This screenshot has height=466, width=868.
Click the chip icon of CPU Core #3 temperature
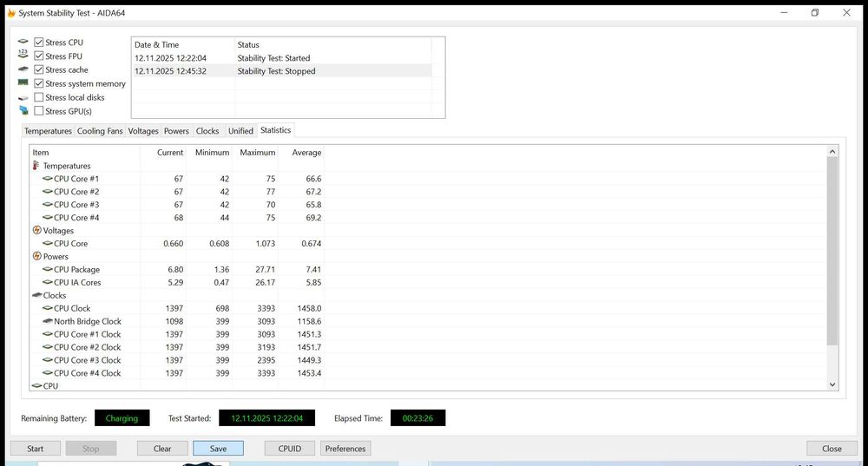coord(48,204)
